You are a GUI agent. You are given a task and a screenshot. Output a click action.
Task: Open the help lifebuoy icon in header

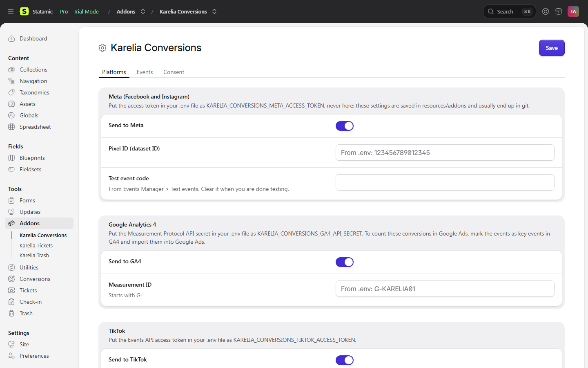pyautogui.click(x=546, y=11)
